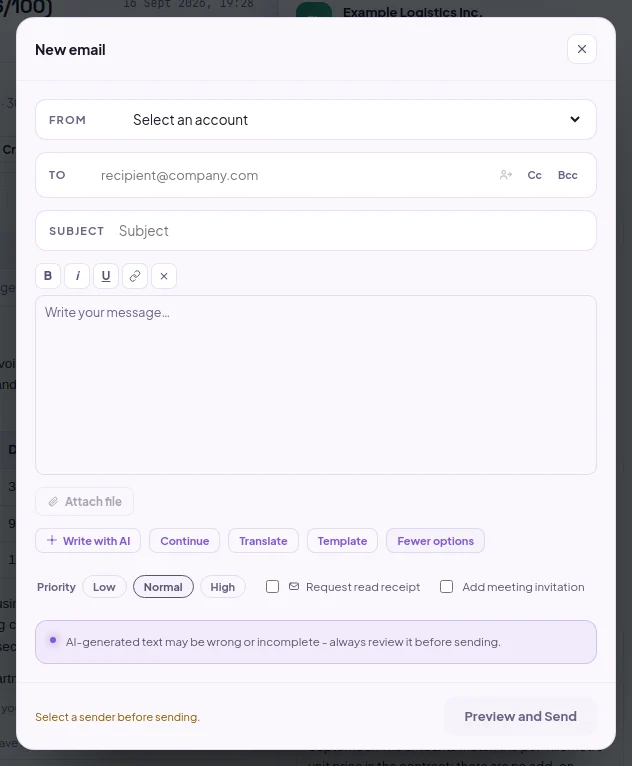Open the Template chooser
The height and width of the screenshot is (766, 632).
point(342,541)
